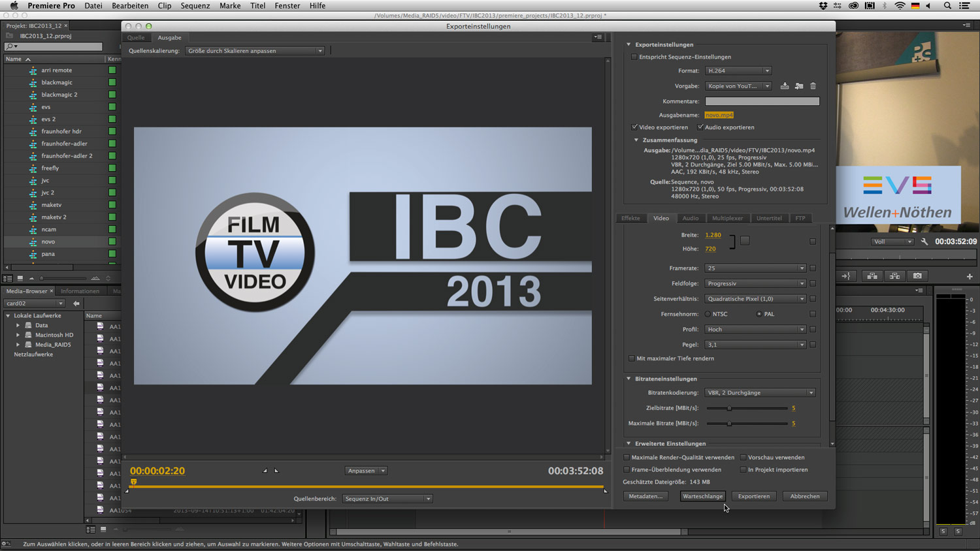Enable Entspricht Sequenz-Einstellungen checkbox
This screenshot has height=551, width=980.
pyautogui.click(x=634, y=57)
